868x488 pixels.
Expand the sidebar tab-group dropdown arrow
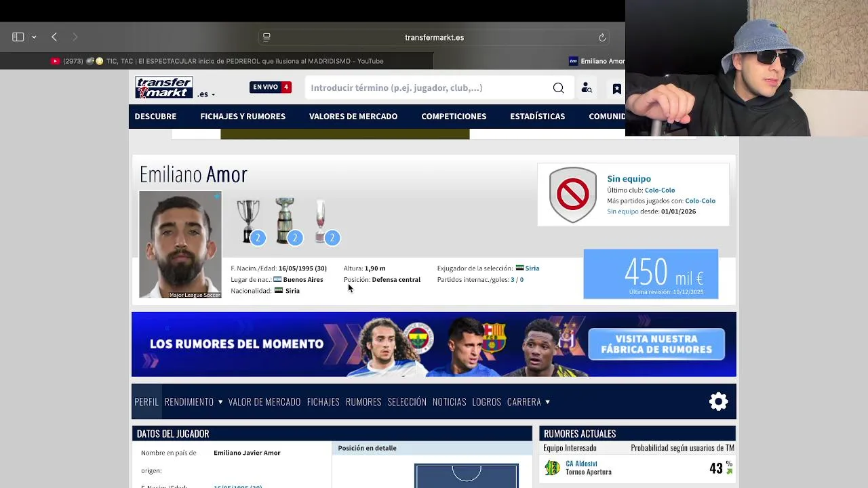point(34,37)
